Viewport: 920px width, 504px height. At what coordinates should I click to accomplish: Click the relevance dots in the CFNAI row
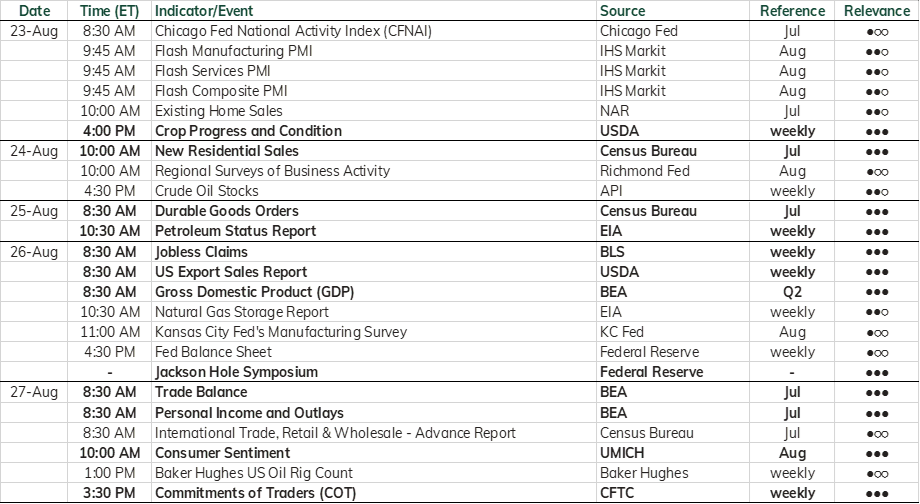pos(877,32)
